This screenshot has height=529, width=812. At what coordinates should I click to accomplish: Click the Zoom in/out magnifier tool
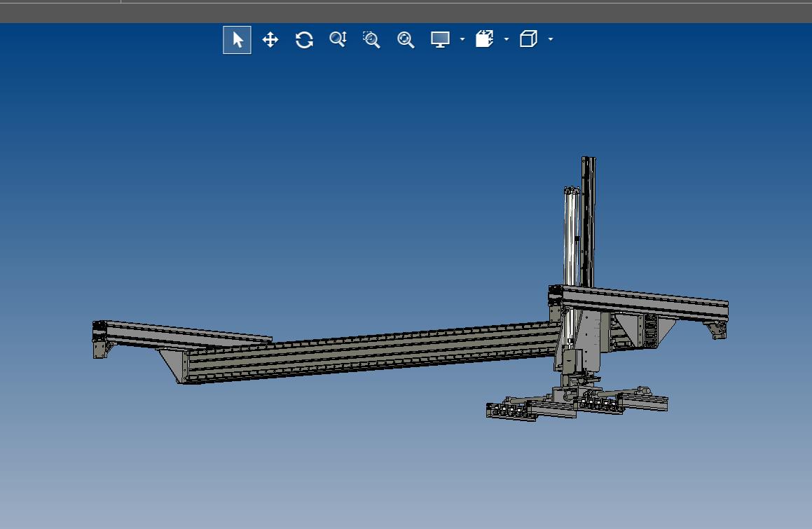tap(338, 40)
